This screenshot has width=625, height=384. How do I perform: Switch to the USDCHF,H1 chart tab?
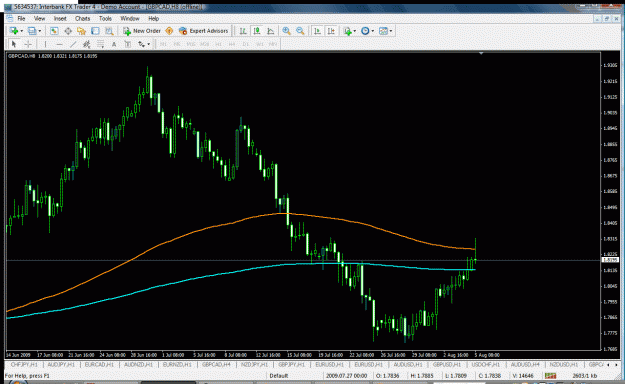(485, 364)
